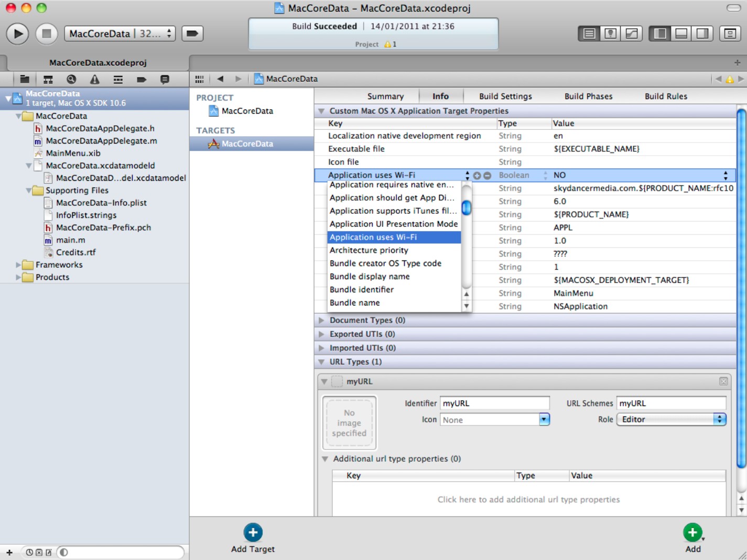Open the Build Settings tab
Image resolution: width=747 pixels, height=560 pixels.
[505, 96]
